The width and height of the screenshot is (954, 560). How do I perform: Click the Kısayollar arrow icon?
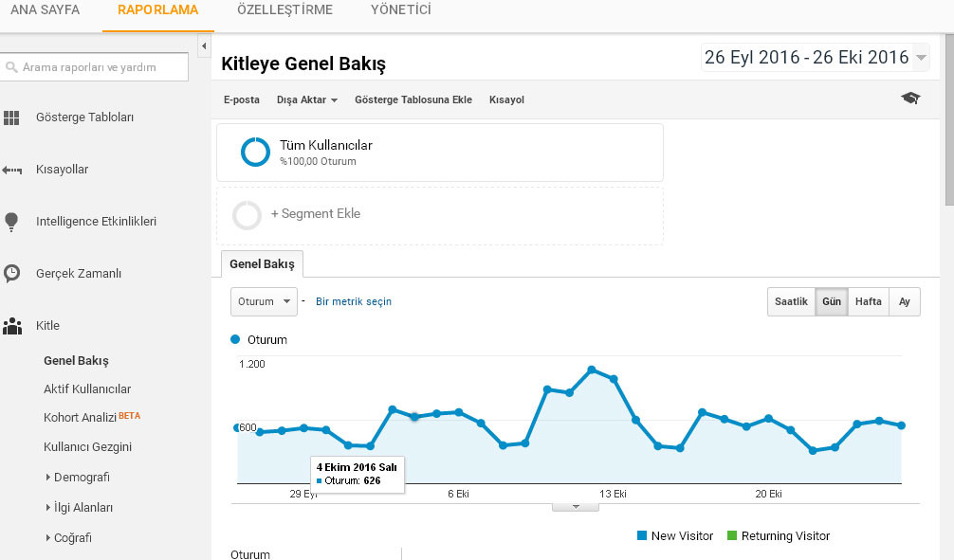coord(11,171)
